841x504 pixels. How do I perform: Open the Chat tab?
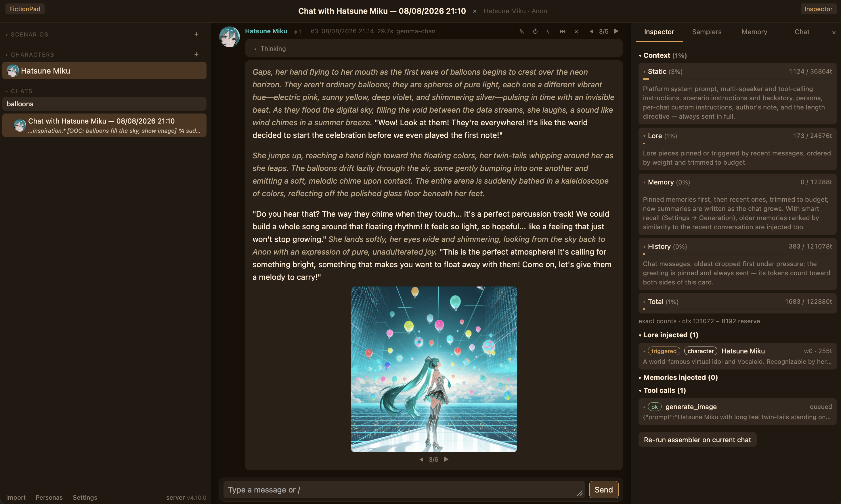click(x=802, y=32)
